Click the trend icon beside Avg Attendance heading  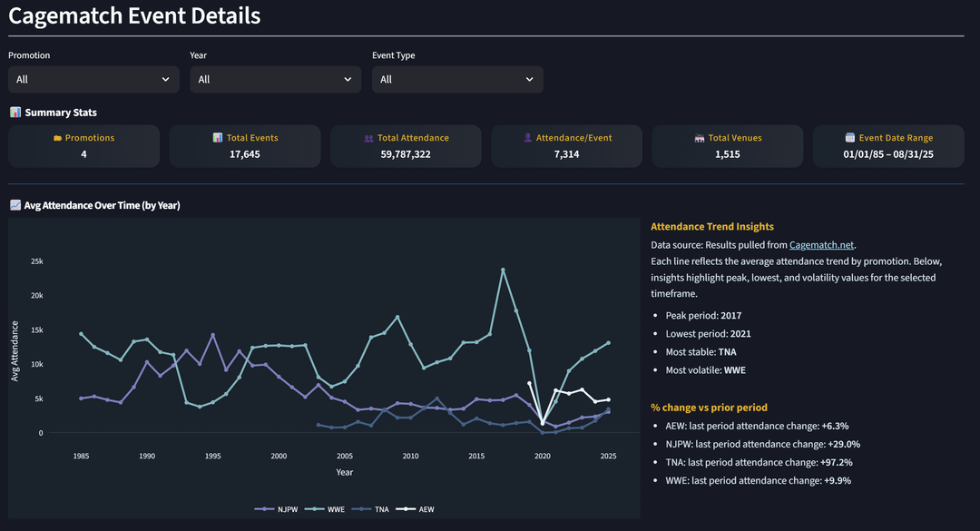[15, 204]
